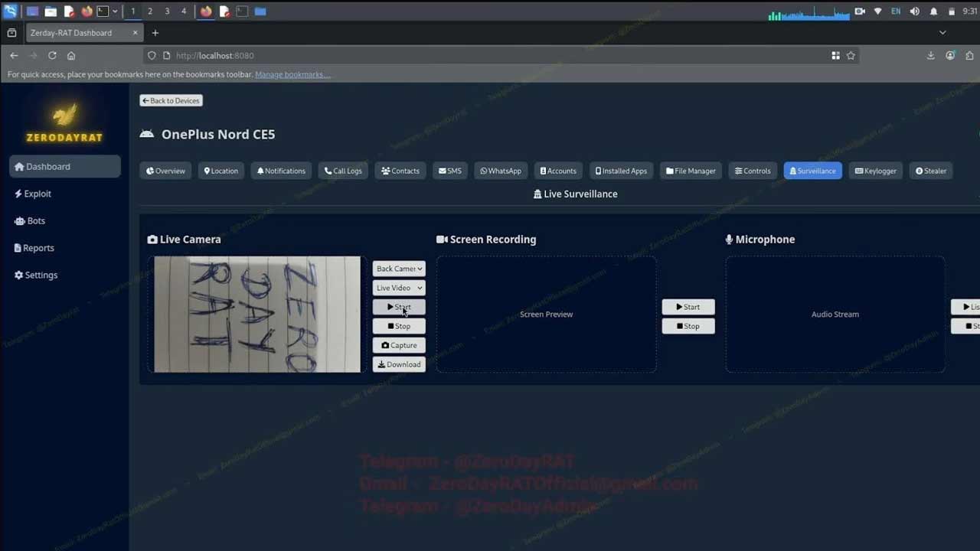Open the Keylogger tab
The image size is (980, 551).
[876, 171]
